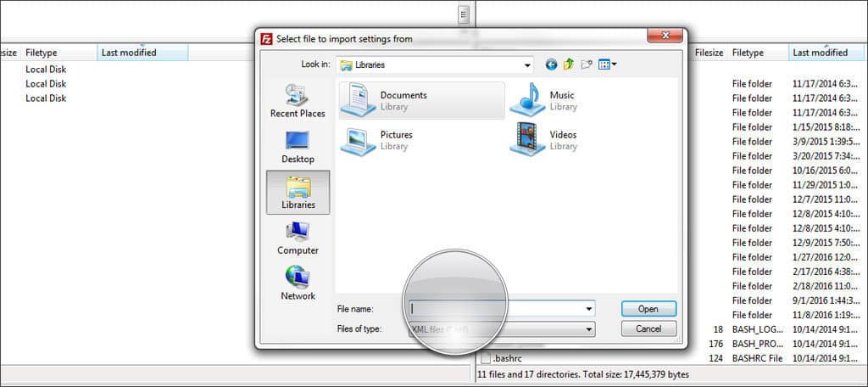Click the Back navigation arrow icon

[x=552, y=64]
